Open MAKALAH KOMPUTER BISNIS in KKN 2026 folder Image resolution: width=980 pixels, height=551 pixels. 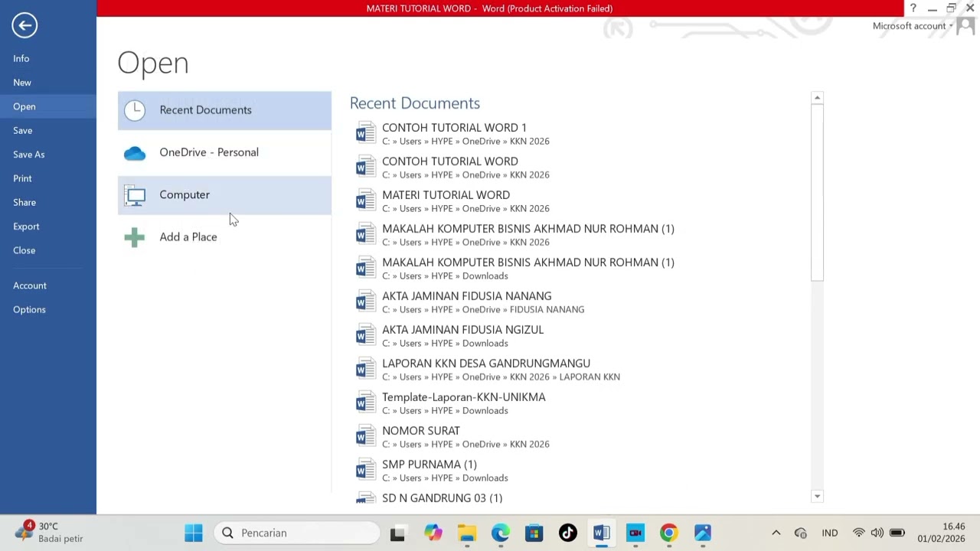click(x=580, y=234)
